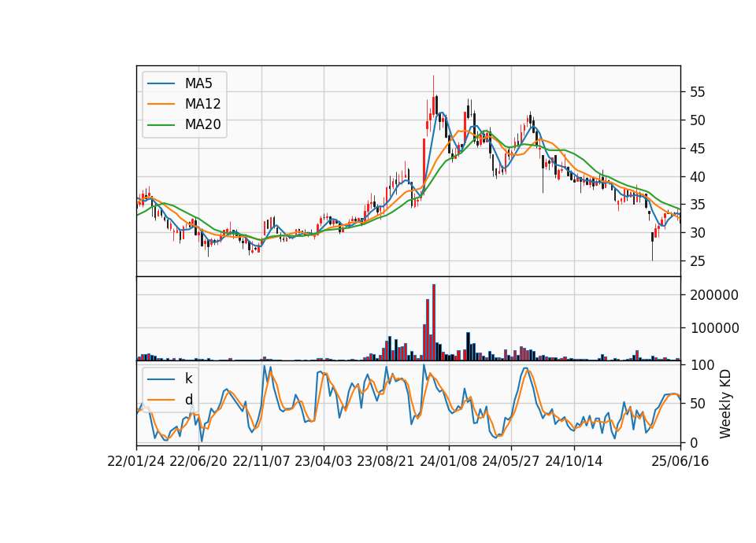756x543 pixels.
Task: Click the lowest candlestick wick near 25
Action: (652, 248)
